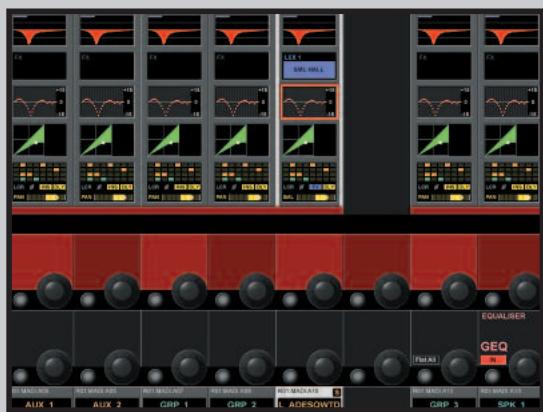The width and height of the screenshot is (543, 412).
Task: Open the green dynamics graph on SPK 1
Action: tap(512, 140)
